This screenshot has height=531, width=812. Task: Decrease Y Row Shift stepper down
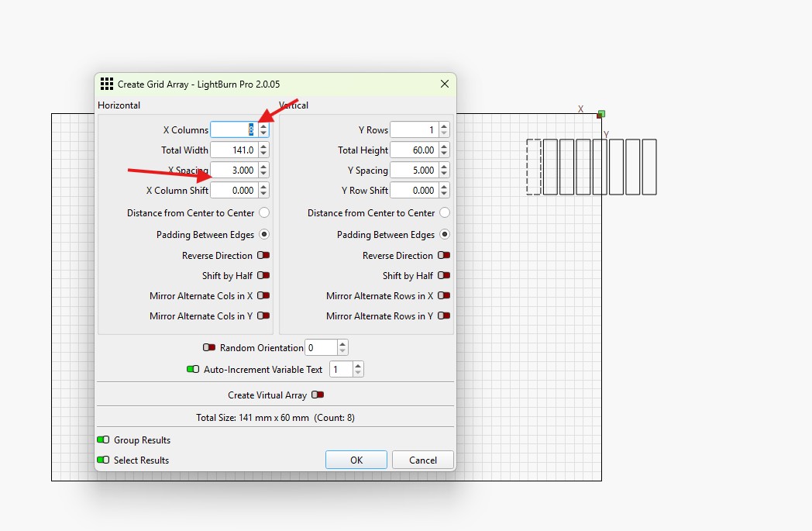pos(444,195)
